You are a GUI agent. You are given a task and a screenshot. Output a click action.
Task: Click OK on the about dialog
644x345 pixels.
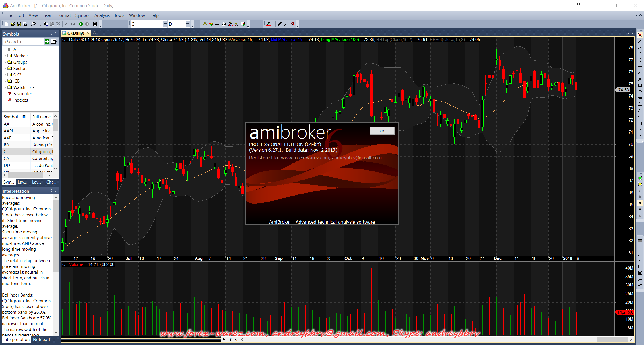382,131
